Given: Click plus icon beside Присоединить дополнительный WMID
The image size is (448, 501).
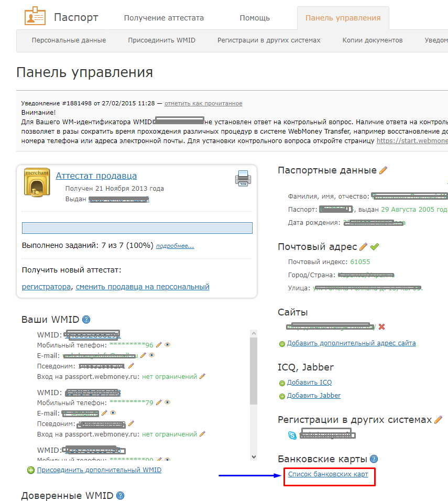Looking at the screenshot, I should 31,470.
